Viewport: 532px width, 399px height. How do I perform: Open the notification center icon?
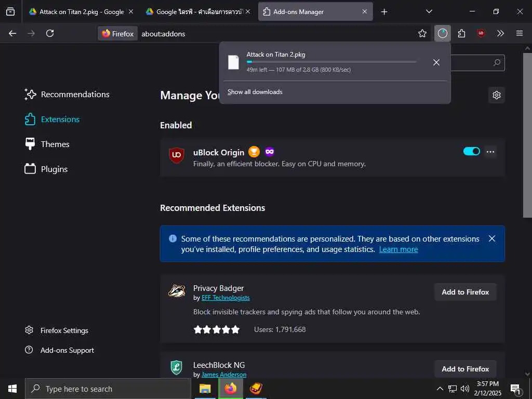click(x=516, y=389)
